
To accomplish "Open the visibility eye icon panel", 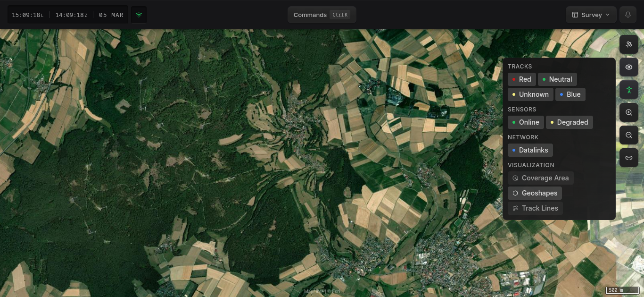I will 629,67.
